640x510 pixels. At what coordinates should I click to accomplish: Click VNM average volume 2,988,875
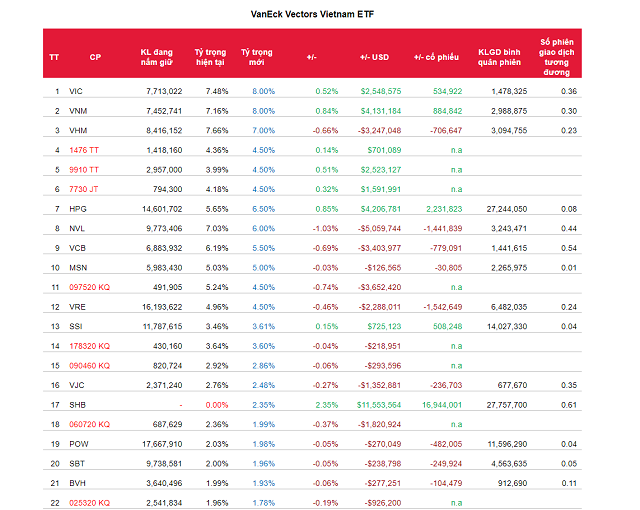(509, 111)
